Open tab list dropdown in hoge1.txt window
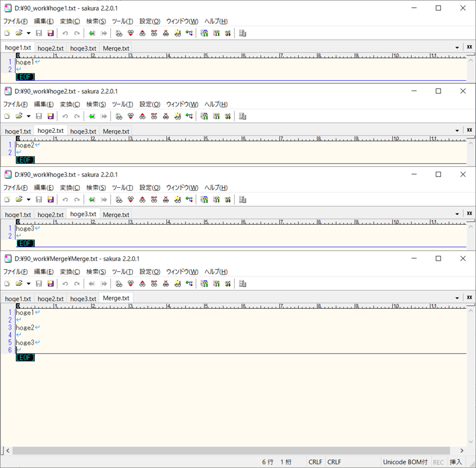The width and height of the screenshot is (476, 468). pos(457,48)
